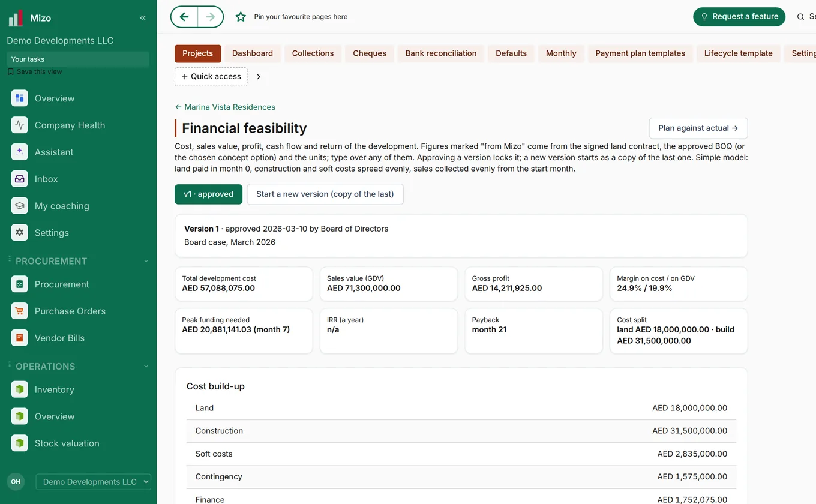Select the Projects tab
The height and width of the screenshot is (504, 816).
198,53
